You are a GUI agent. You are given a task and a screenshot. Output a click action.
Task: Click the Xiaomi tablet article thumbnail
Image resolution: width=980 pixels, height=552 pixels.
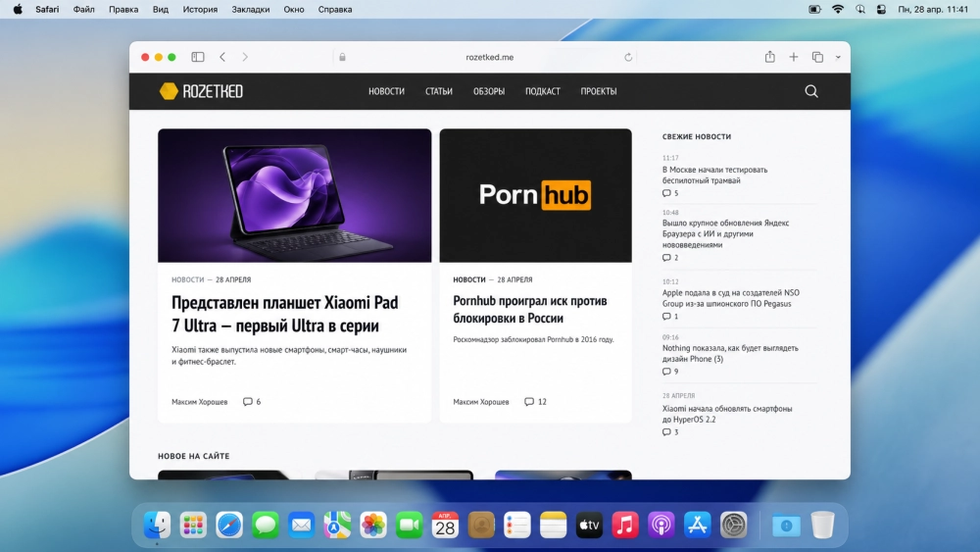click(294, 195)
